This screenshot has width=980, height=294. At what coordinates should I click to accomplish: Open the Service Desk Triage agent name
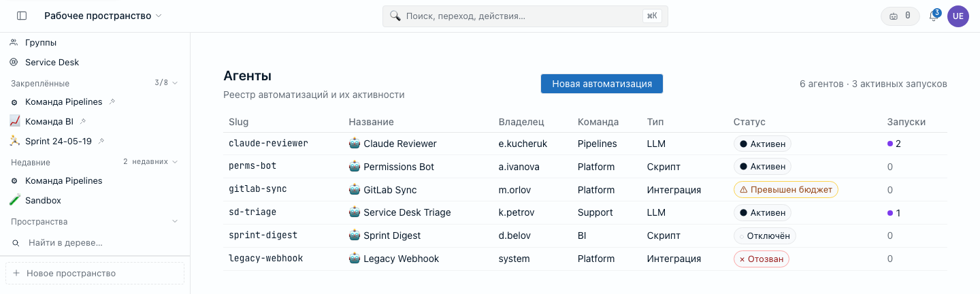tap(407, 212)
